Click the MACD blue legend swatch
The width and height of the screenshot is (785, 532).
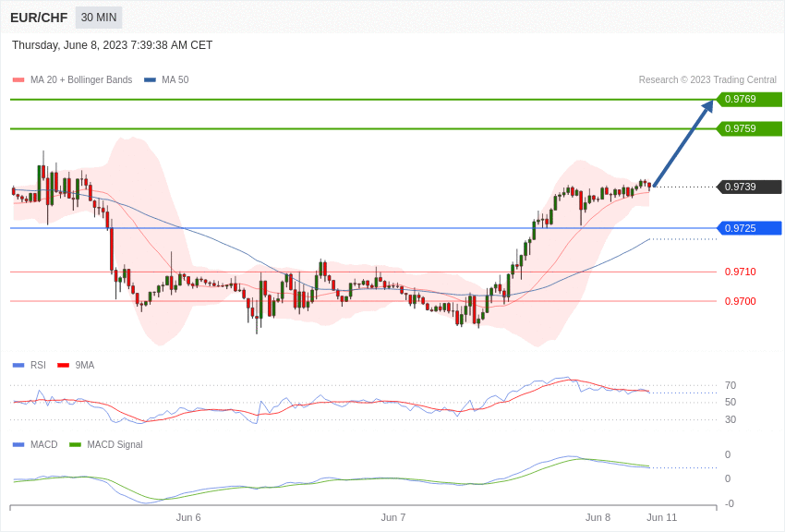click(18, 445)
